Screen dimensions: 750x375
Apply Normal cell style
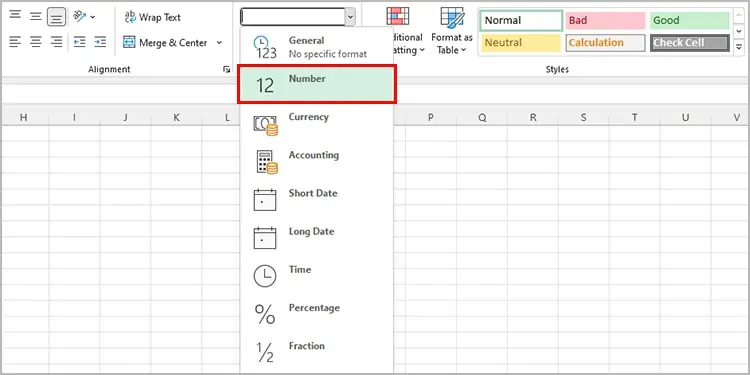[521, 21]
